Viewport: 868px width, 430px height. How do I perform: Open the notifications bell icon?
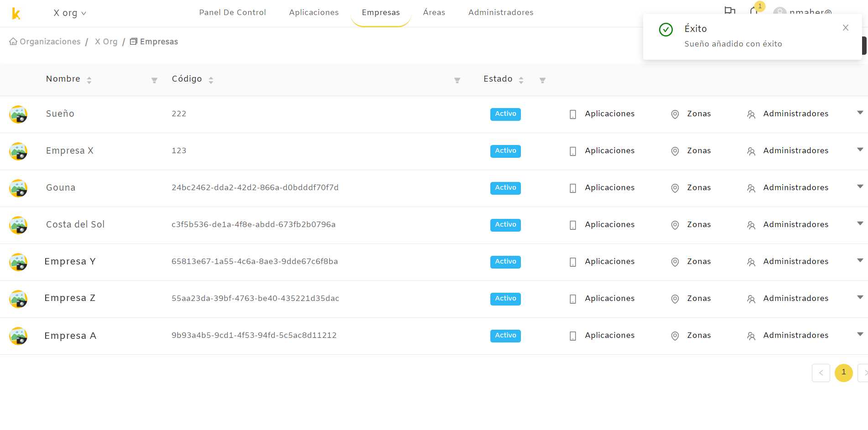click(754, 10)
